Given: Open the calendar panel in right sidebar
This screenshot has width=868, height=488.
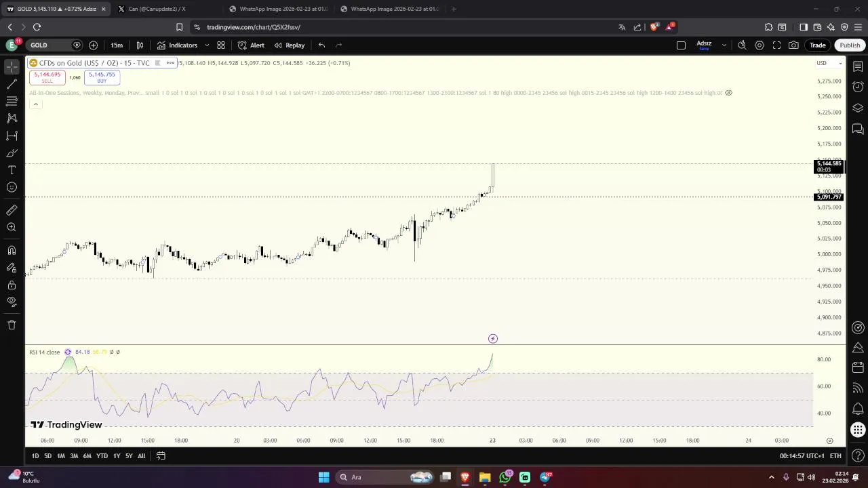Looking at the screenshot, I should click(858, 367).
